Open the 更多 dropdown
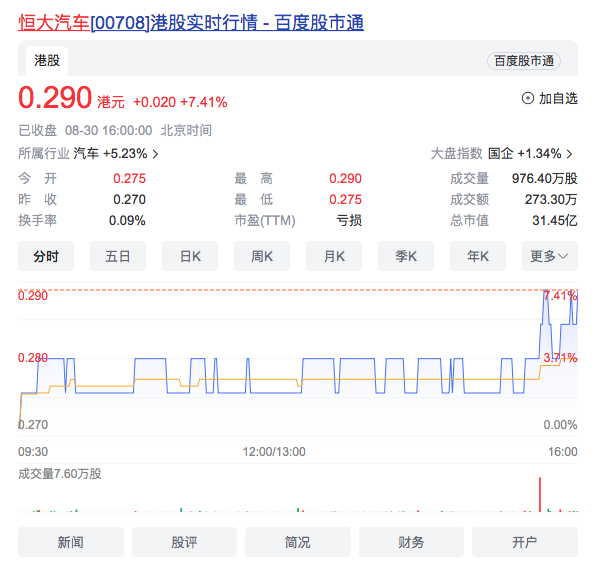This screenshot has width=600, height=565. tap(550, 256)
